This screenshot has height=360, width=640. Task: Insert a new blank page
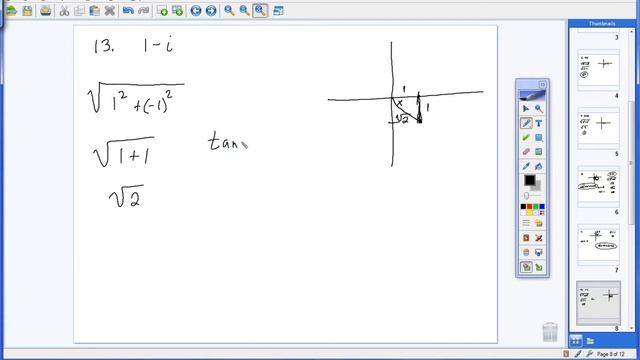(x=162, y=11)
